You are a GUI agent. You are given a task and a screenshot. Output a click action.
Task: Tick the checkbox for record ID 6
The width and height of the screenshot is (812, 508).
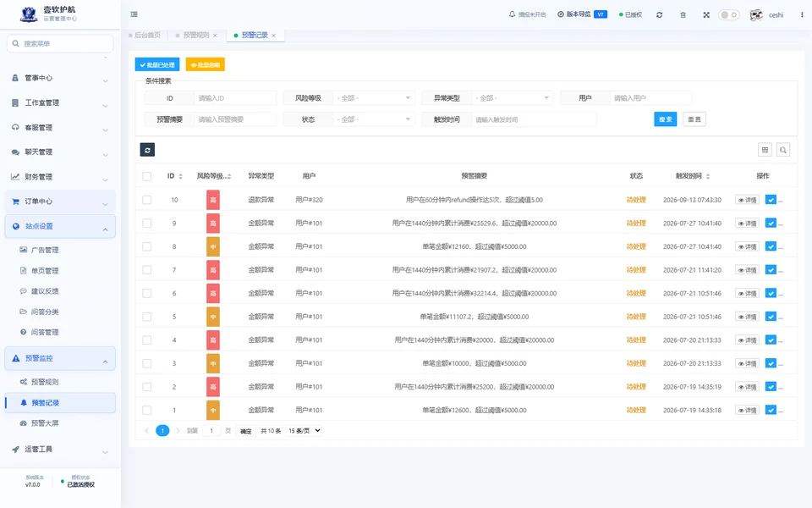[x=147, y=293]
